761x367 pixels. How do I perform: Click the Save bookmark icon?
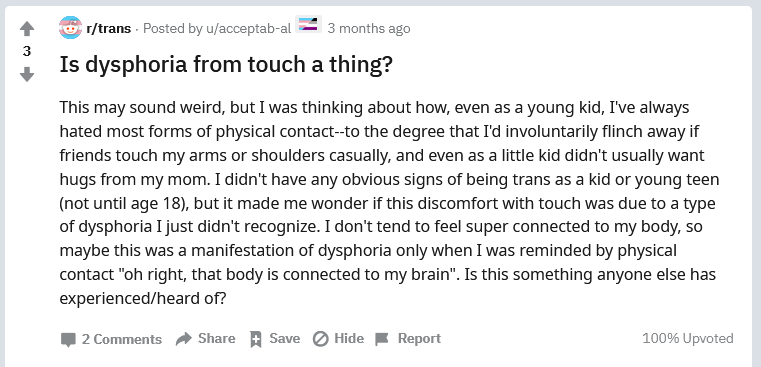click(255, 339)
